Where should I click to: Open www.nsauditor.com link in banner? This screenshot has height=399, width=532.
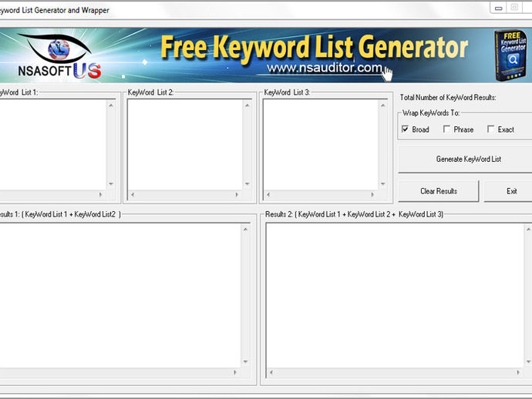click(325, 68)
